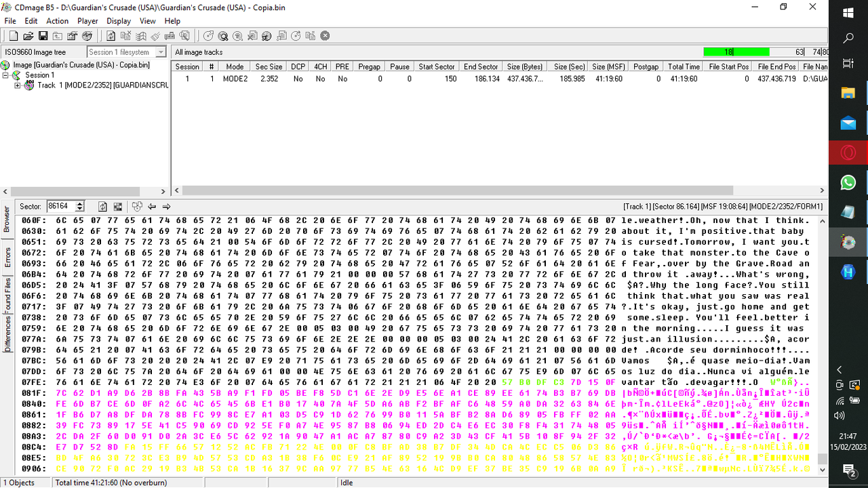Image resolution: width=868 pixels, height=488 pixels.
Task: Select the Image Guardian's Crusade tree root
Action: pyautogui.click(x=81, y=65)
